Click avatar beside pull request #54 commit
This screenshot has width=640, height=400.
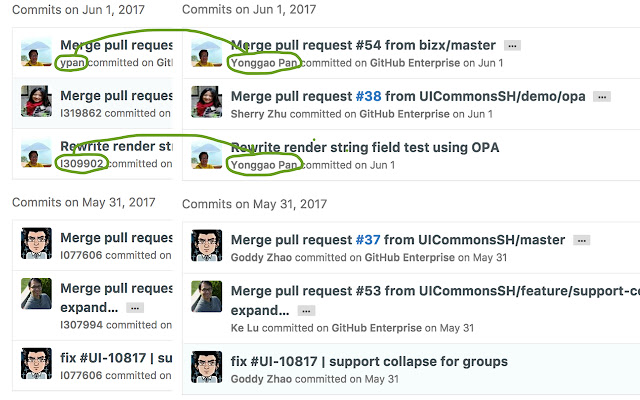point(206,53)
